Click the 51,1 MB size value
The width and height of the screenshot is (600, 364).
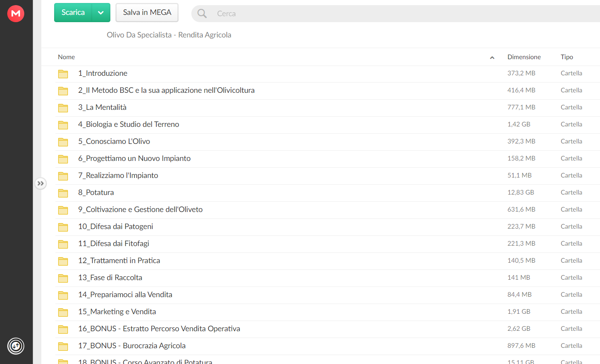coord(519,175)
